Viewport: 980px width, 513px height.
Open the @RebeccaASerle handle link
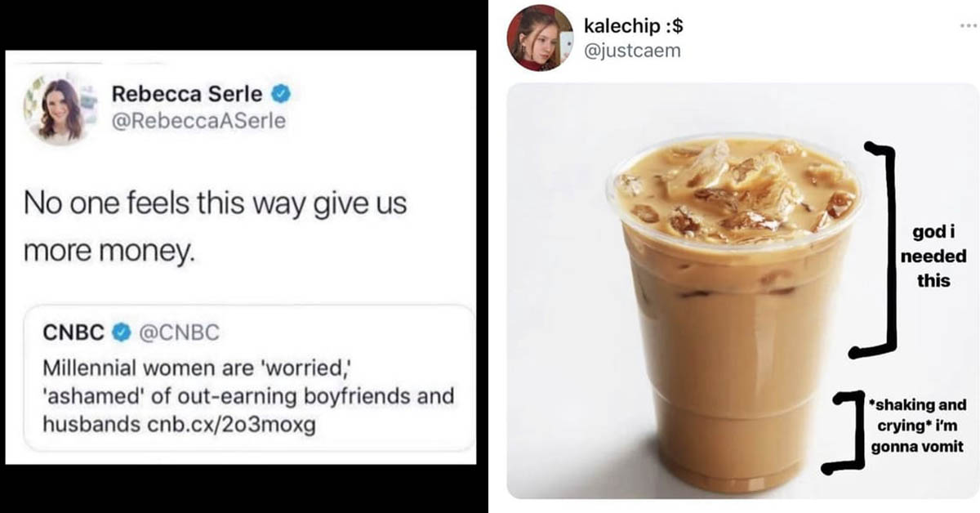tap(198, 122)
